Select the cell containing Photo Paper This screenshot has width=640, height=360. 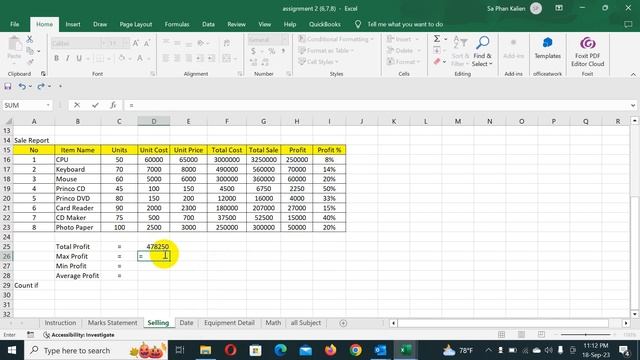point(78,227)
